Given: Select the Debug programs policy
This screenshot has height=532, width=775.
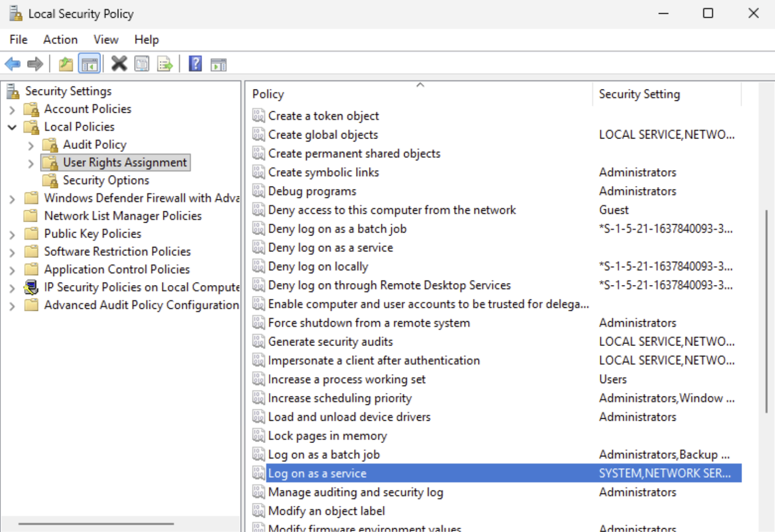Looking at the screenshot, I should tap(312, 191).
